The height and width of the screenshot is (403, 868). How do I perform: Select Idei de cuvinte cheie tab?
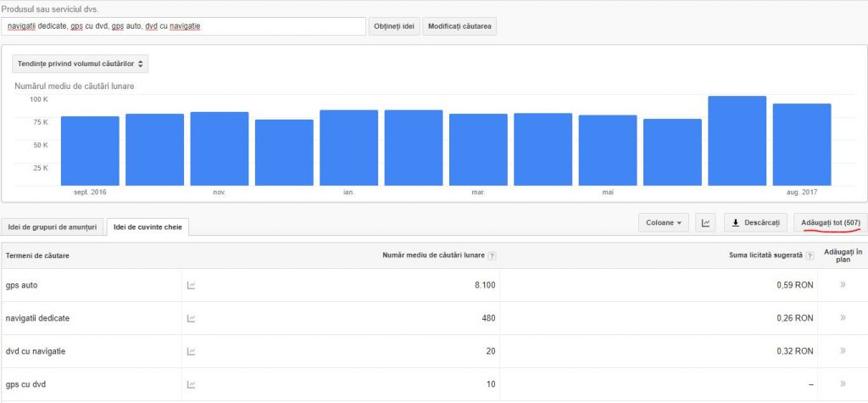[147, 227]
